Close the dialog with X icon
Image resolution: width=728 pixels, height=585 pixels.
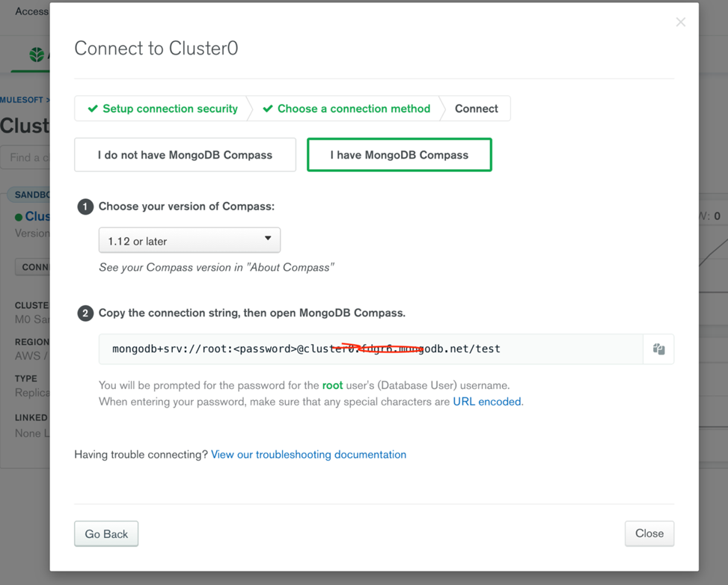[681, 22]
